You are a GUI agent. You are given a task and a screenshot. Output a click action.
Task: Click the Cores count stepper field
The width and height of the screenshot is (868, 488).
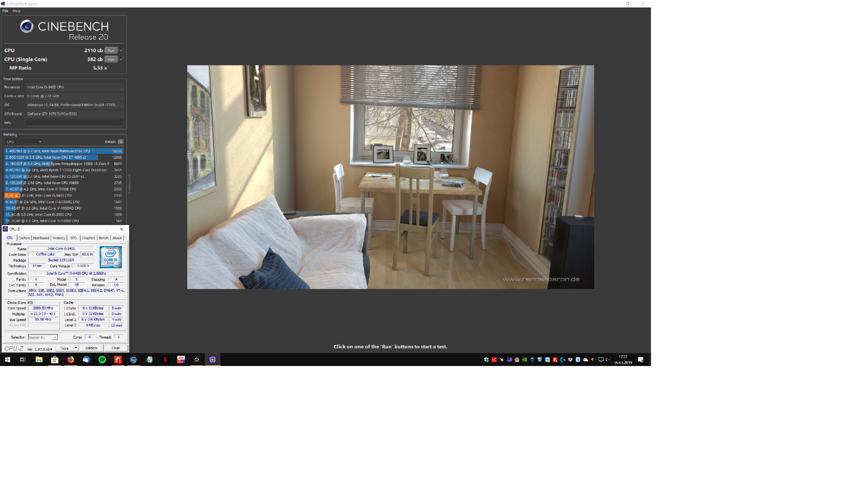pyautogui.click(x=89, y=337)
